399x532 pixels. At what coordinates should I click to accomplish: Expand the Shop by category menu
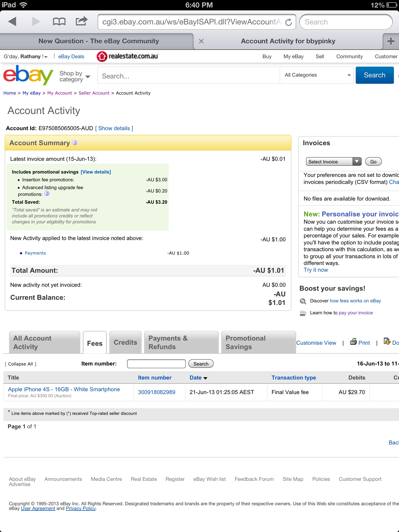click(x=75, y=76)
